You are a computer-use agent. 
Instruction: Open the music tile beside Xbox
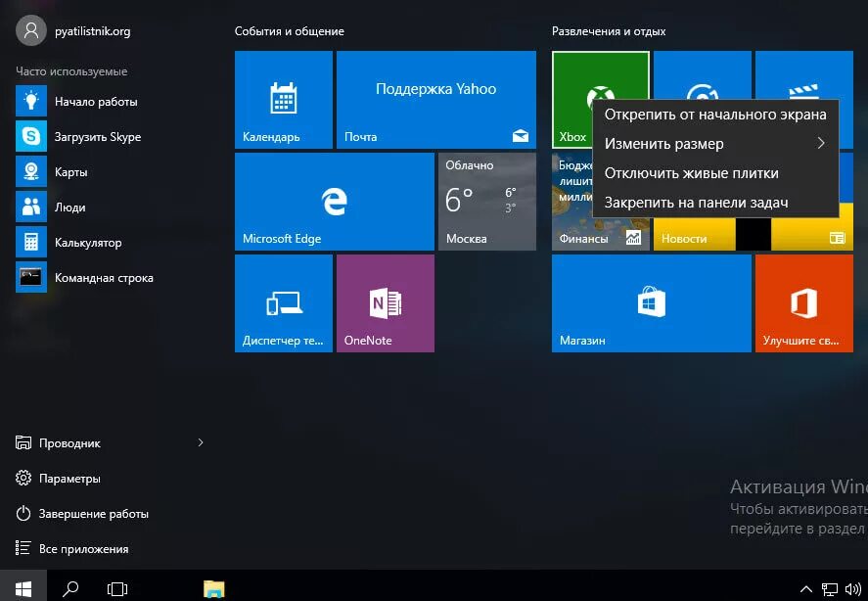pos(703,74)
